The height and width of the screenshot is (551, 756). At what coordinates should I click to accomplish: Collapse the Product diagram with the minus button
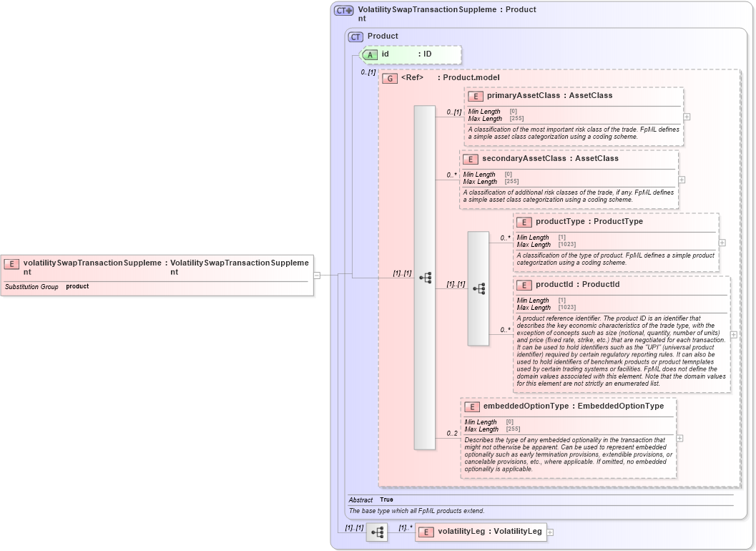tap(315, 274)
